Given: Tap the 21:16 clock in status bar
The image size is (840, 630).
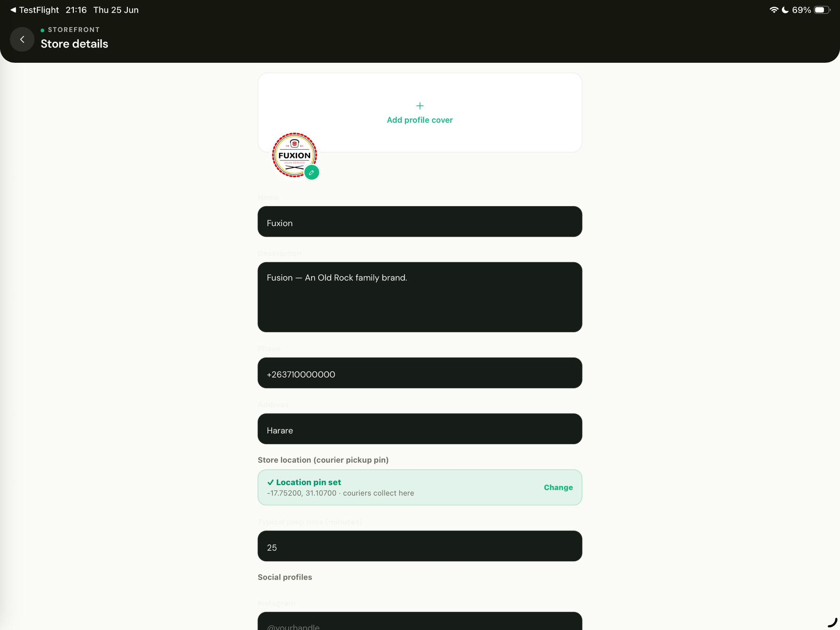Looking at the screenshot, I should 76,10.
